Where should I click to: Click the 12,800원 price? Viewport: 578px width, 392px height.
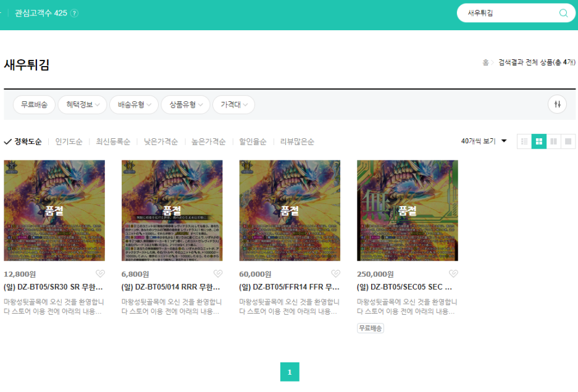20,274
